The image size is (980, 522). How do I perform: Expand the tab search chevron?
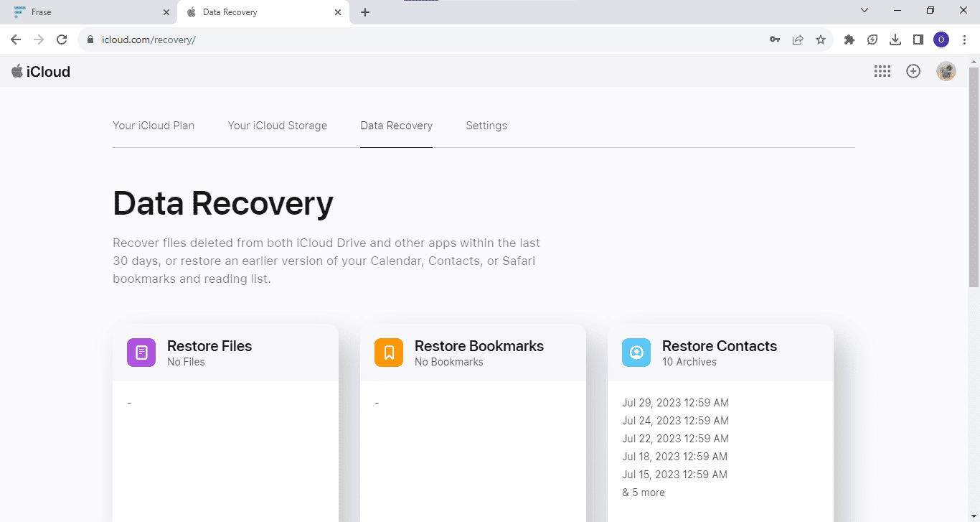864,11
